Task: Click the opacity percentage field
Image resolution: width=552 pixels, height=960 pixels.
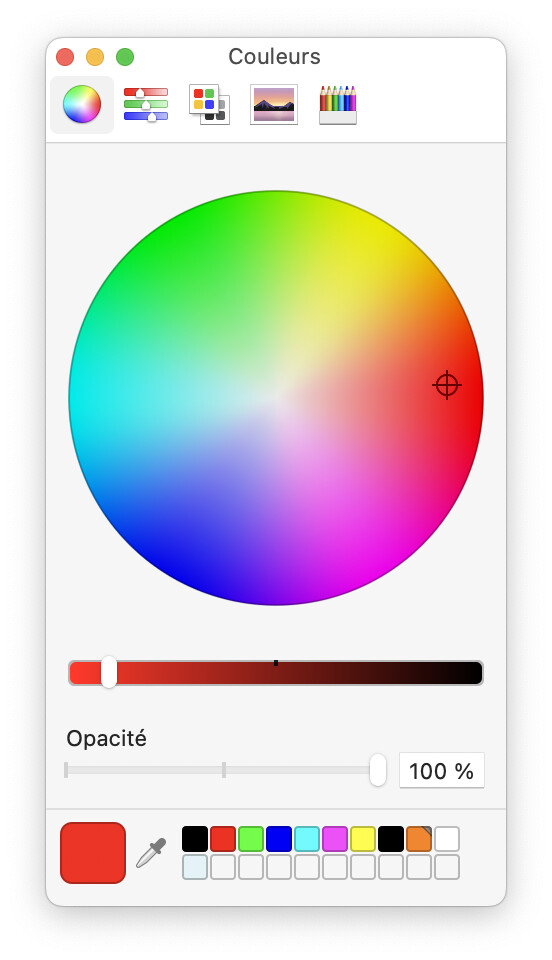Action: [x=442, y=770]
